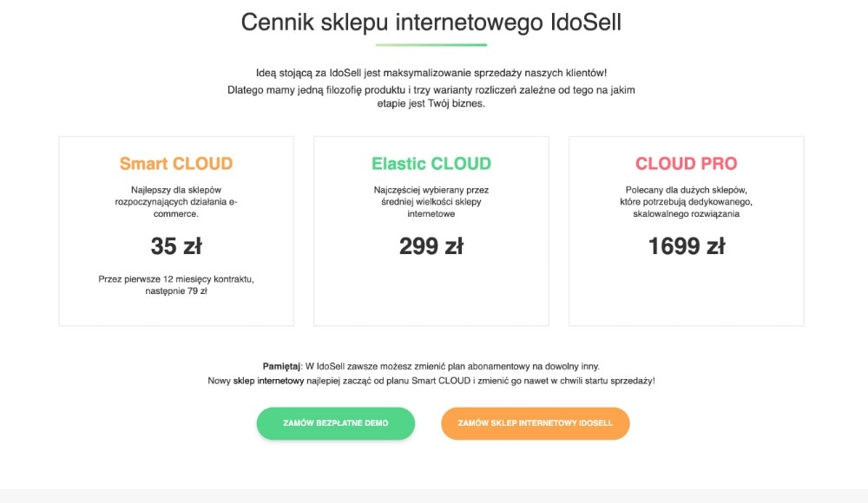Select the CLOUD PRO plan title

[686, 163]
